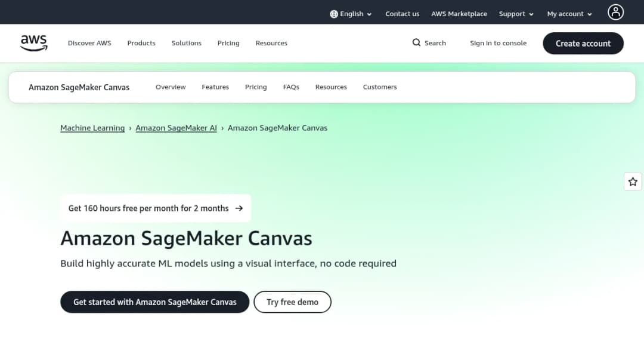Image resolution: width=644 pixels, height=363 pixels.
Task: Click the Create account button
Action: point(583,43)
